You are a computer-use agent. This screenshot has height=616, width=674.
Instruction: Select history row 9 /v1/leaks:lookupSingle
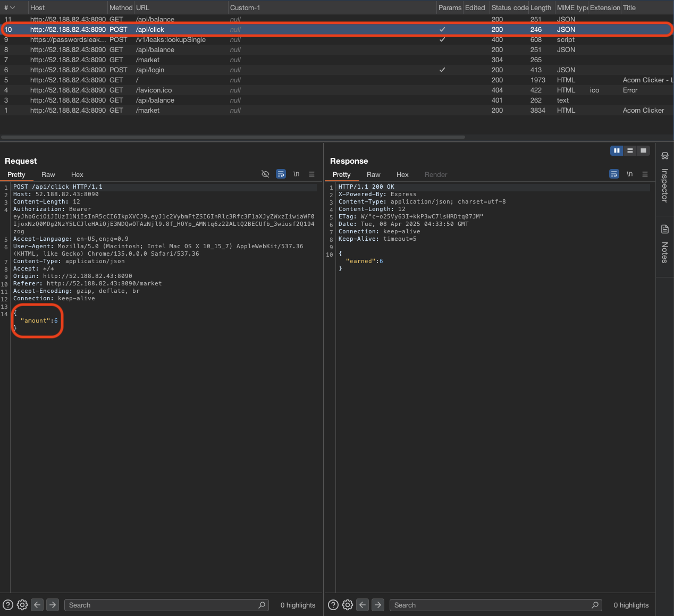coord(337,39)
